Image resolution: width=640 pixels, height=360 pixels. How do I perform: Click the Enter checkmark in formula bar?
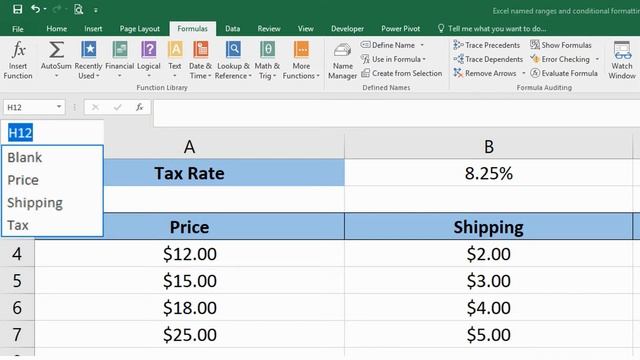click(118, 107)
